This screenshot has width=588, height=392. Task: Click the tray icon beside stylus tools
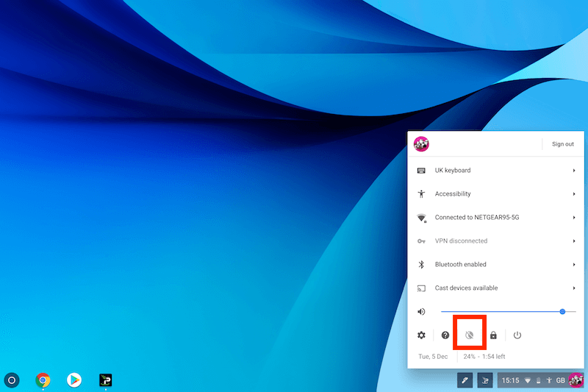click(485, 380)
